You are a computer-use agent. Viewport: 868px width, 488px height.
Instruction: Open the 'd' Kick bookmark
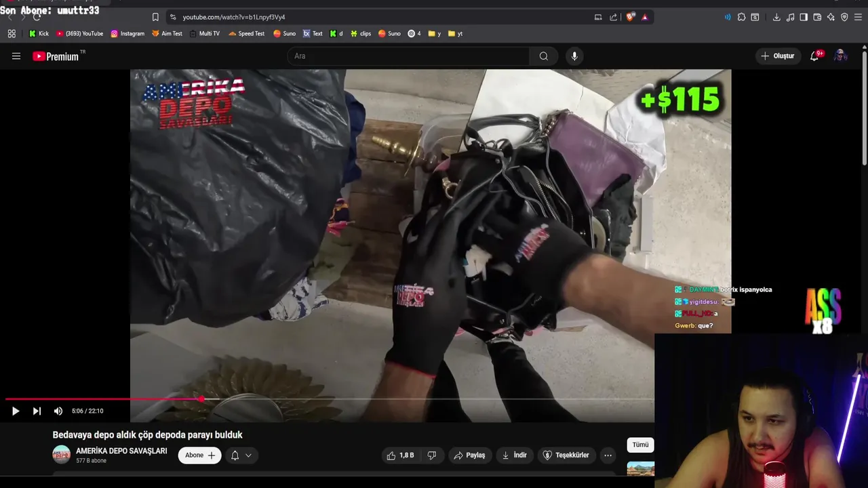tap(336, 33)
